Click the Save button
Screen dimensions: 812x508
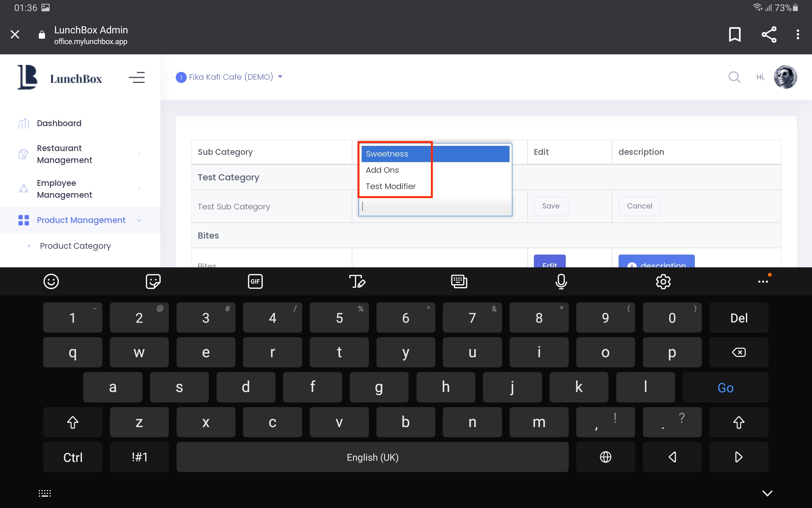click(x=551, y=206)
